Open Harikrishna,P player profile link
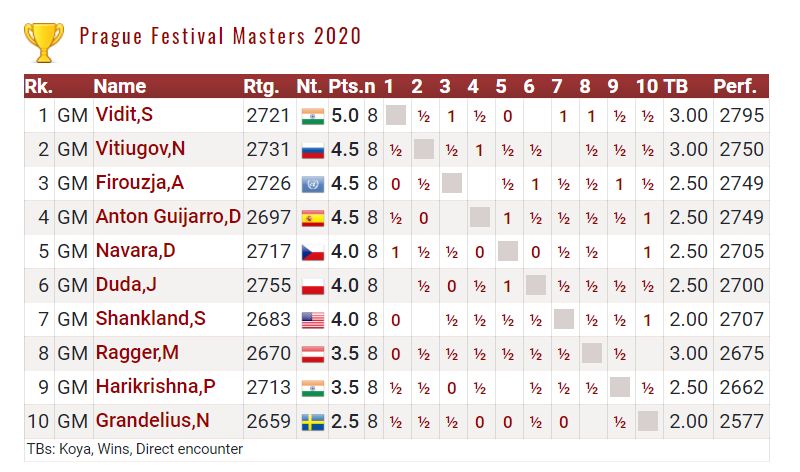This screenshot has width=800, height=472. coord(155,387)
